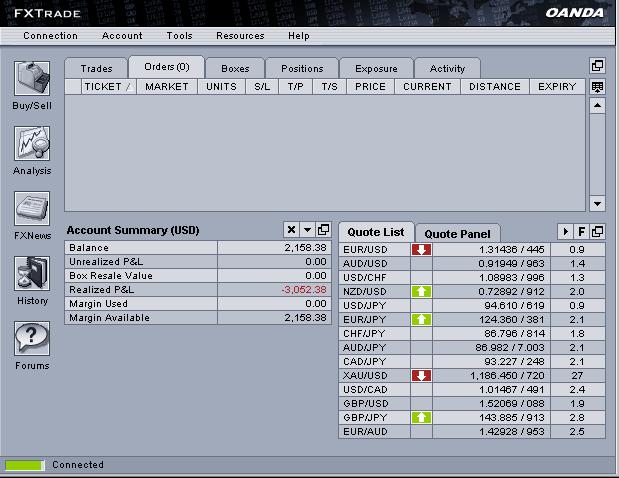Sort by EXPIRY column header

click(x=557, y=87)
